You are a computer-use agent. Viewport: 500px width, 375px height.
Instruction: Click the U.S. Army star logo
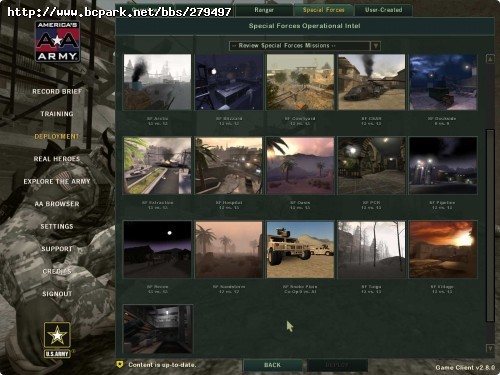57,340
